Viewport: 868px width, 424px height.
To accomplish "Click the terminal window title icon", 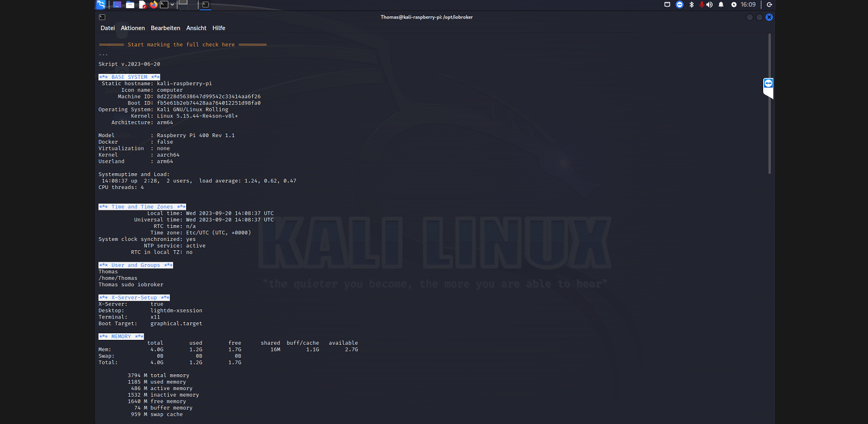I will click(x=102, y=17).
